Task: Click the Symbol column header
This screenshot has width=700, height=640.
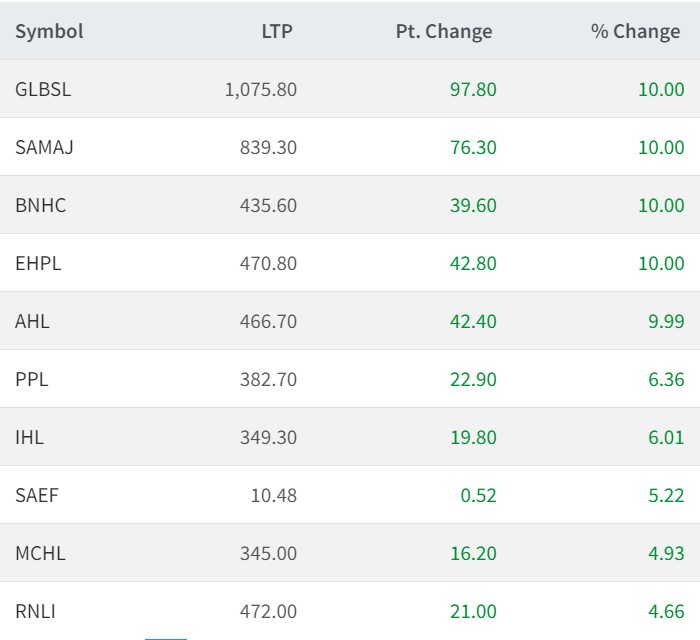Action: pos(49,31)
